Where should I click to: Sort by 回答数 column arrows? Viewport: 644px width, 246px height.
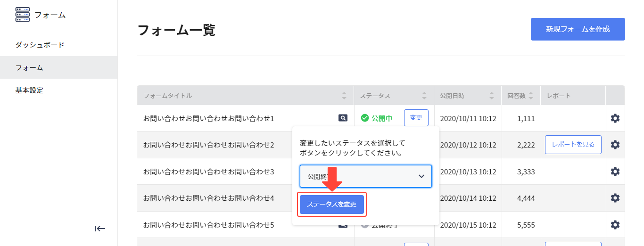coord(531,96)
